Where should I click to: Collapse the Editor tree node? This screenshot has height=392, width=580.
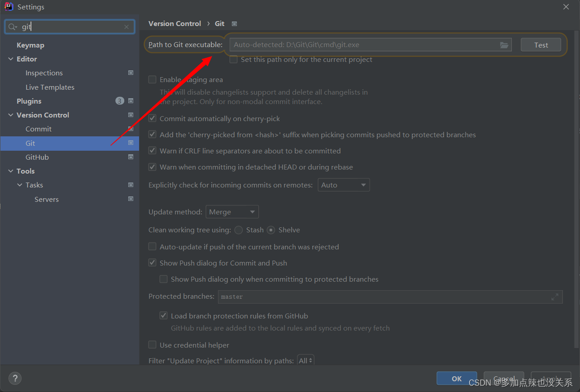(11, 59)
